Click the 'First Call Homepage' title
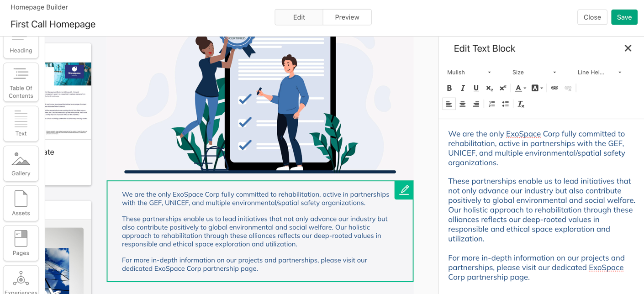The image size is (644, 294). click(x=53, y=24)
